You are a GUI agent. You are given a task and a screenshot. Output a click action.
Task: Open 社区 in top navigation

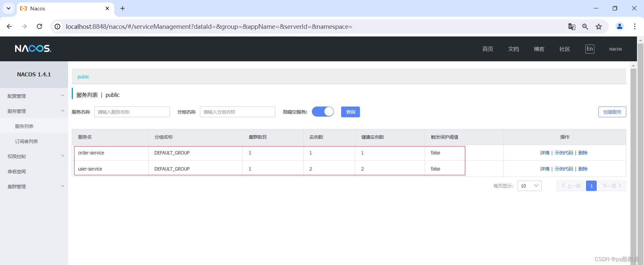click(565, 49)
